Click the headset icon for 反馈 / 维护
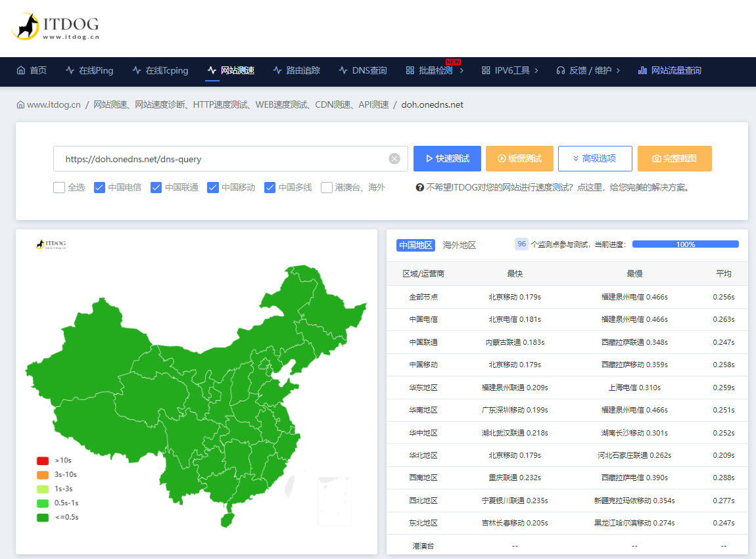This screenshot has height=559, width=756. coord(560,70)
